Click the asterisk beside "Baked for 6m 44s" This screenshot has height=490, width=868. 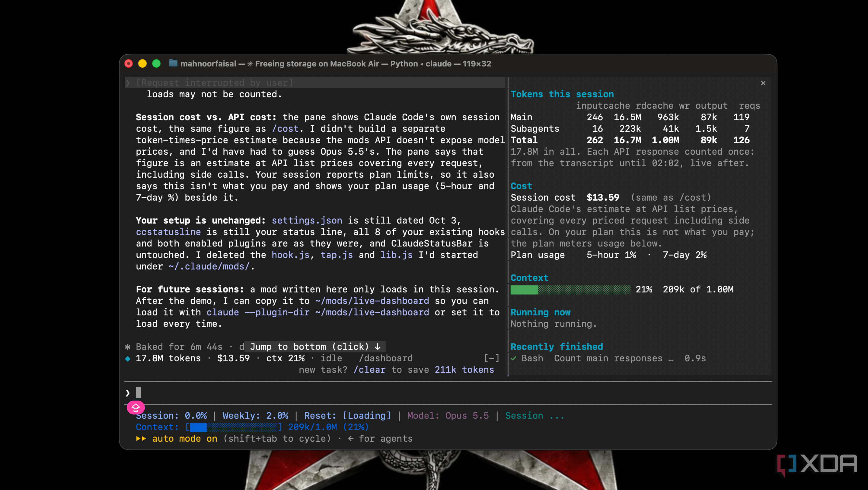coord(128,347)
